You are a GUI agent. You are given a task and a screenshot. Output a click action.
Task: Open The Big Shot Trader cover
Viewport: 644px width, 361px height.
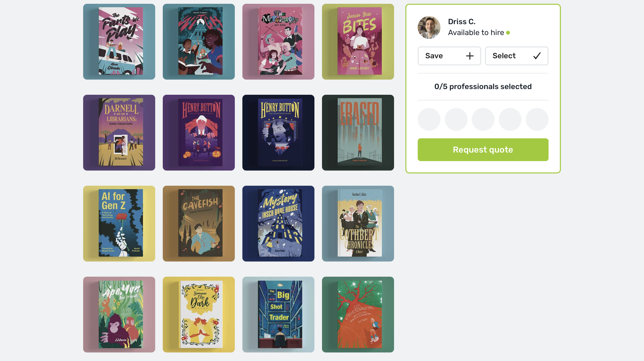click(x=278, y=315)
